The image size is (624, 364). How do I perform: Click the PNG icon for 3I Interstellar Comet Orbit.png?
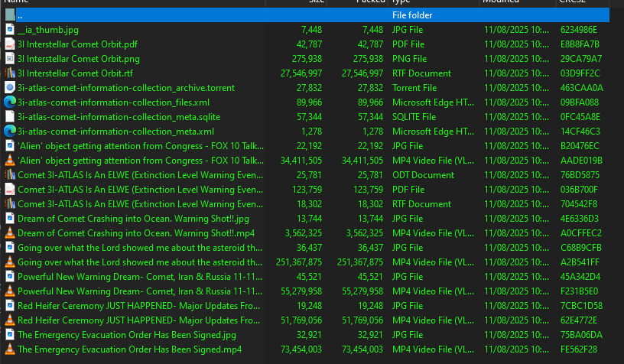point(10,59)
